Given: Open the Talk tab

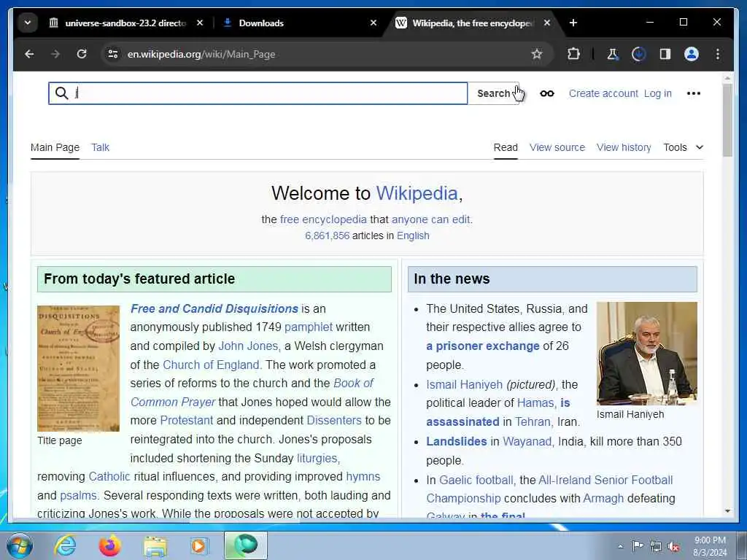Looking at the screenshot, I should tap(100, 147).
